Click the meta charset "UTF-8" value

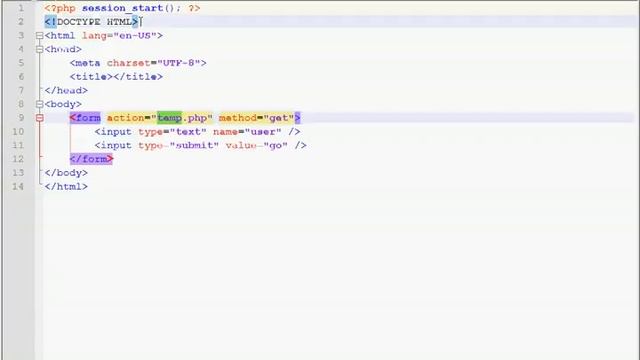179,63
